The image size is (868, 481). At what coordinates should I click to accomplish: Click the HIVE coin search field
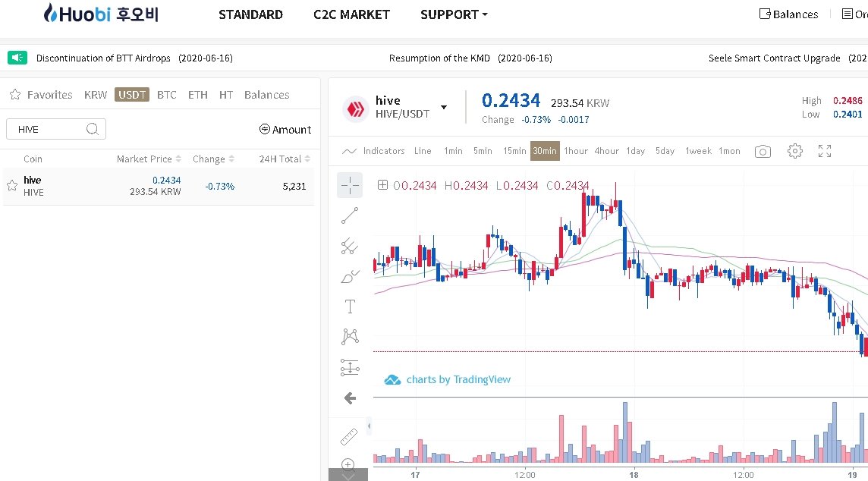click(x=47, y=129)
